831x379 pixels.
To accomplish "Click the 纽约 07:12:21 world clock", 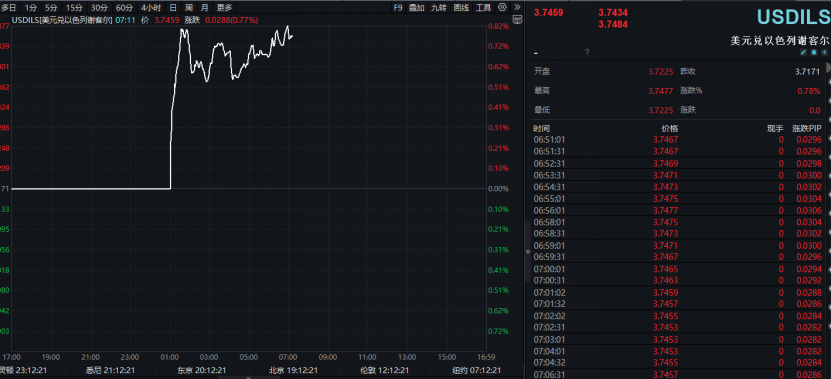I will click(476, 371).
